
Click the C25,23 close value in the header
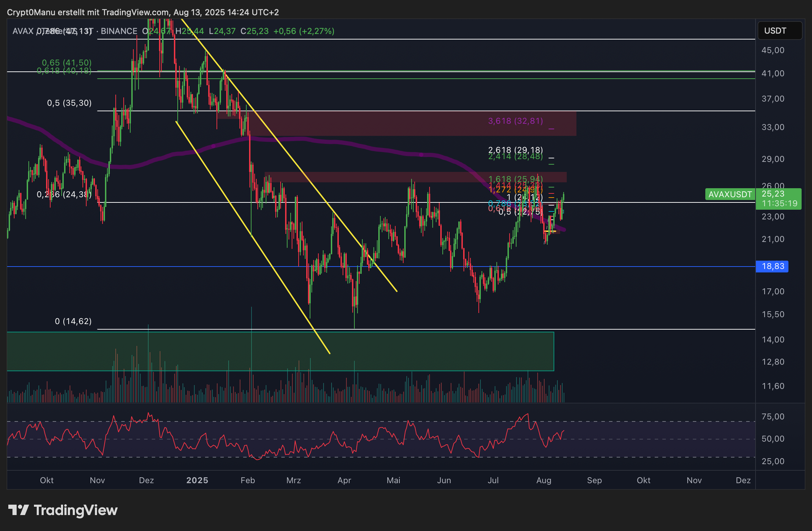pyautogui.click(x=255, y=31)
